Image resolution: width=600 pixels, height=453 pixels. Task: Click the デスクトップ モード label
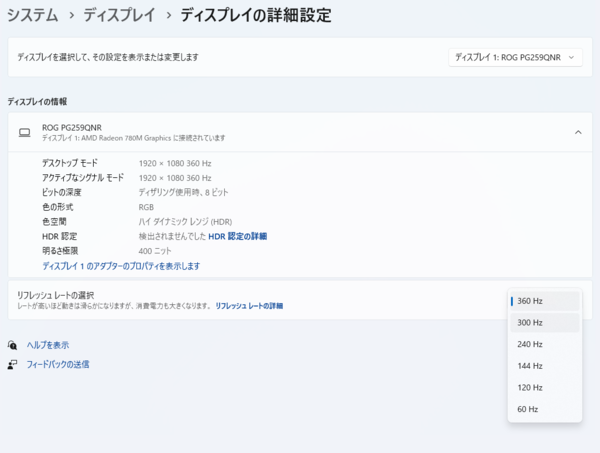[x=70, y=163]
